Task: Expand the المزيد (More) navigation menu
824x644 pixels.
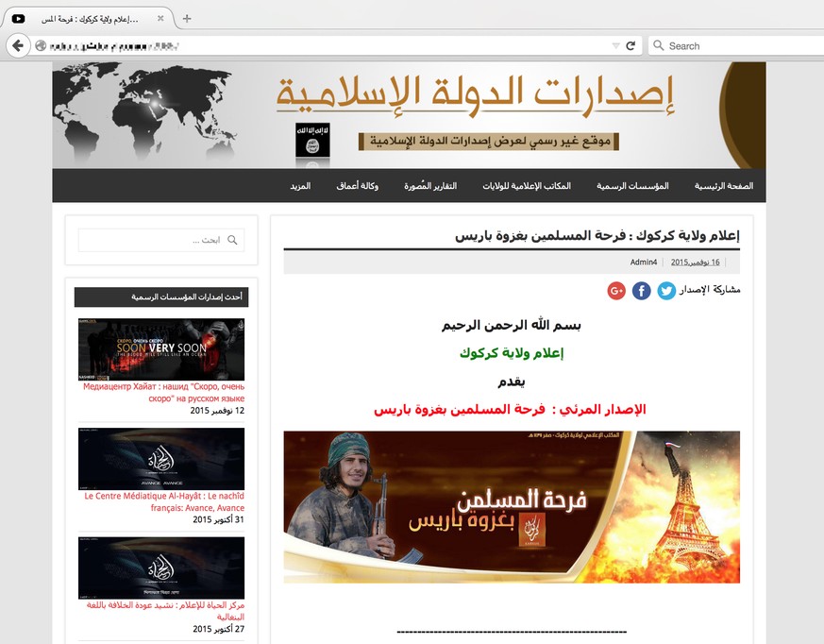Action: click(x=300, y=186)
